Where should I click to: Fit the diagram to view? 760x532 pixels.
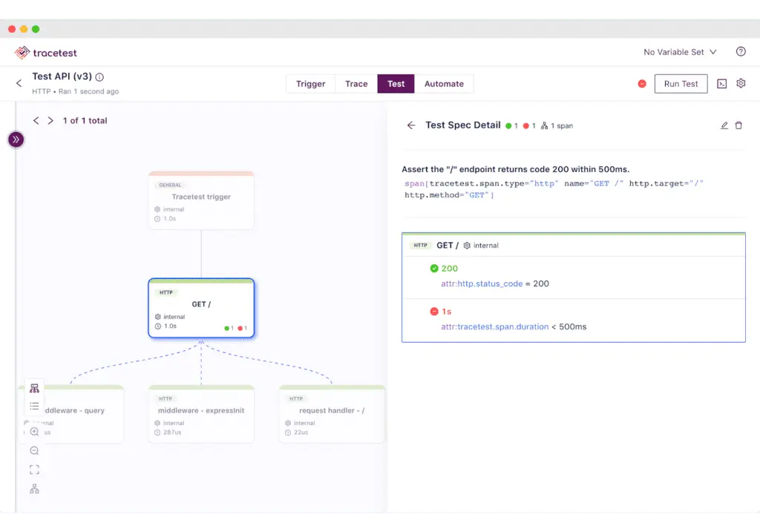(x=34, y=470)
